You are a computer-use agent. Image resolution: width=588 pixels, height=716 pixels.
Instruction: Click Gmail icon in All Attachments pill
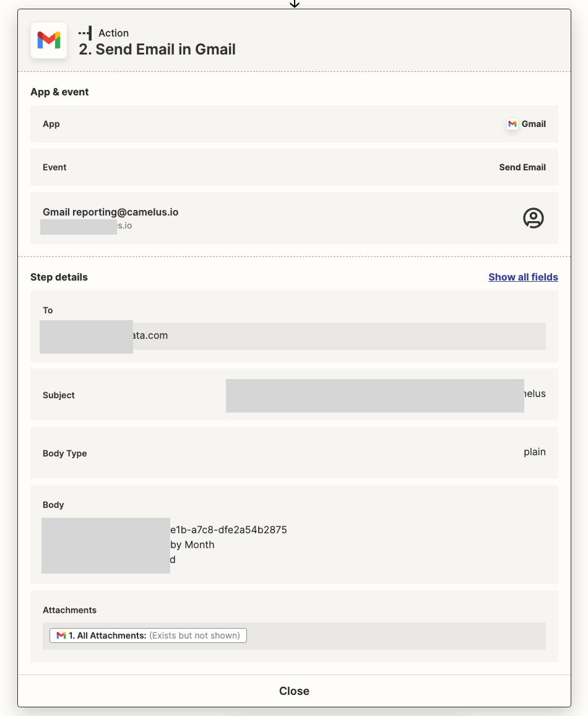pyautogui.click(x=61, y=635)
